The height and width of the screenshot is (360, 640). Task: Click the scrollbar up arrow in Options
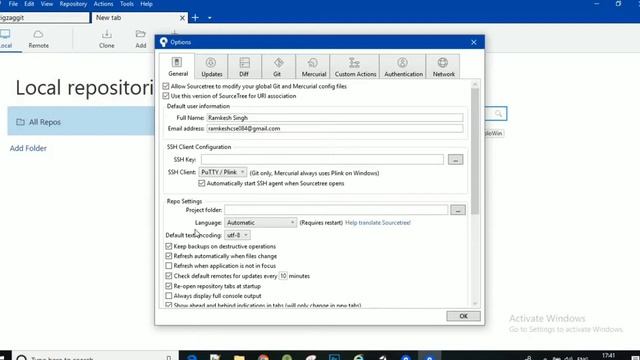pyautogui.click(x=475, y=84)
